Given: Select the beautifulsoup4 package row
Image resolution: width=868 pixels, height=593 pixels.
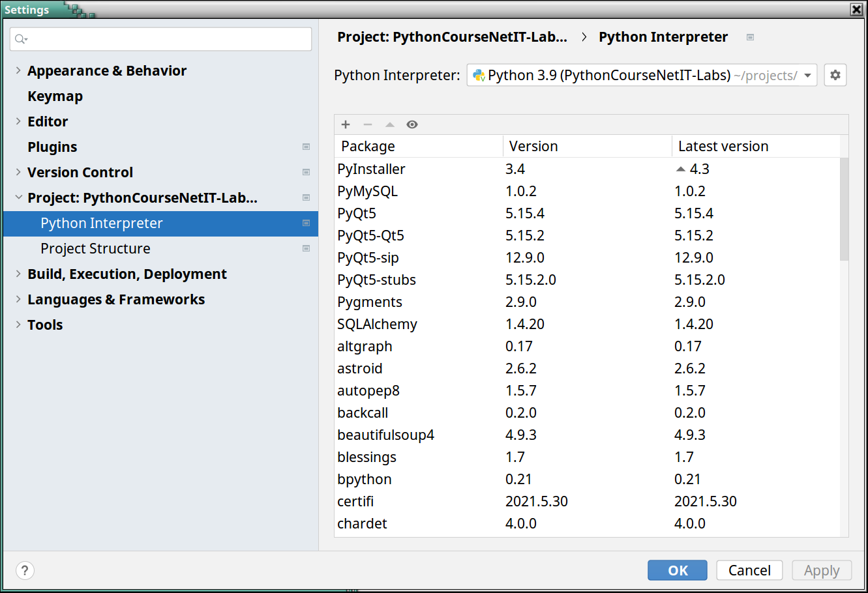Looking at the screenshot, I should (x=588, y=435).
